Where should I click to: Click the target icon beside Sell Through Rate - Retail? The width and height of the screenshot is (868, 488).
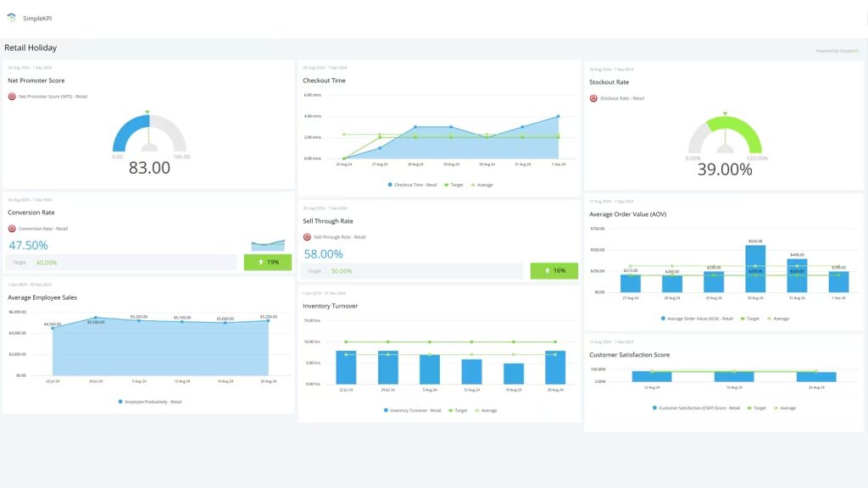307,237
